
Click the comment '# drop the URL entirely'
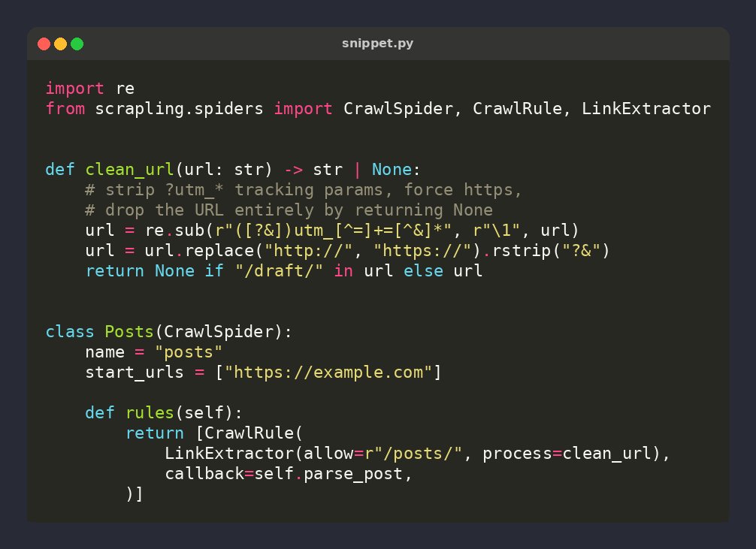click(x=289, y=210)
